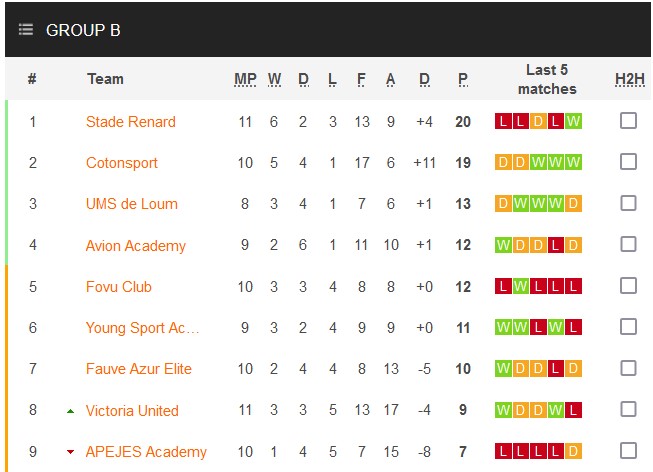Click the Team column header

click(105, 79)
